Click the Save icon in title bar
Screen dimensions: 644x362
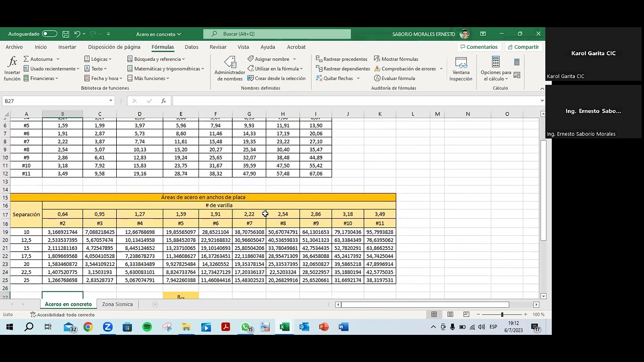(66, 34)
